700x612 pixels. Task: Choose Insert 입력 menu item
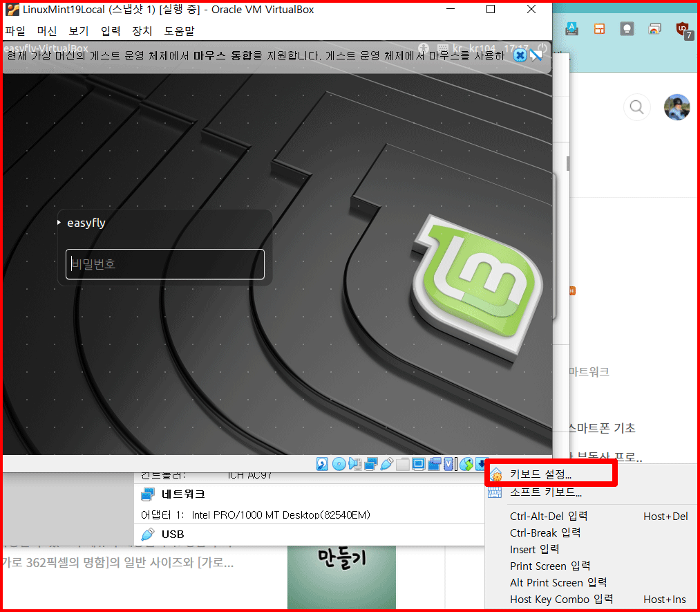point(592,549)
